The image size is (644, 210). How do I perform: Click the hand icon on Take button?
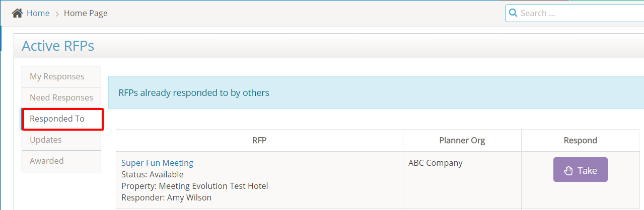[x=568, y=170]
